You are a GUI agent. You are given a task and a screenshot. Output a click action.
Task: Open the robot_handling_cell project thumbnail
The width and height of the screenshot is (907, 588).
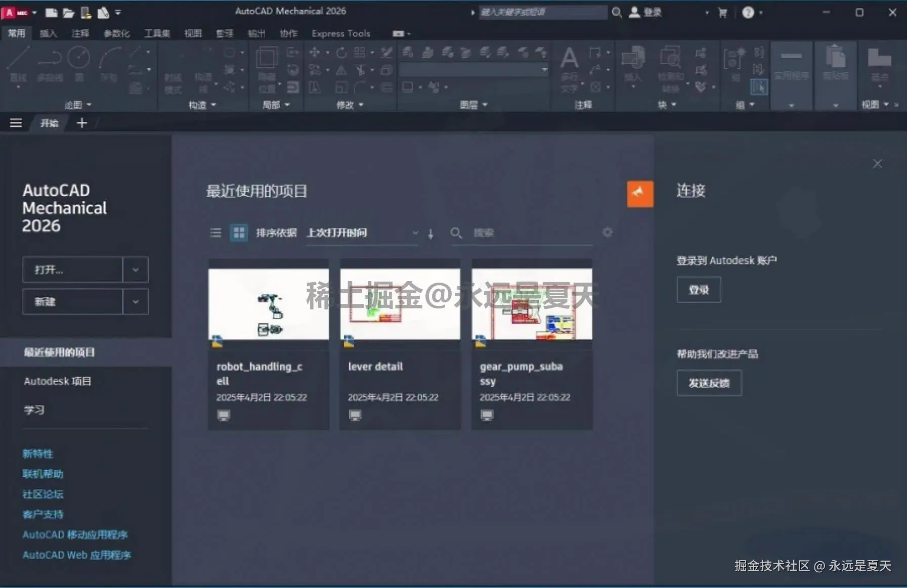[269, 303]
